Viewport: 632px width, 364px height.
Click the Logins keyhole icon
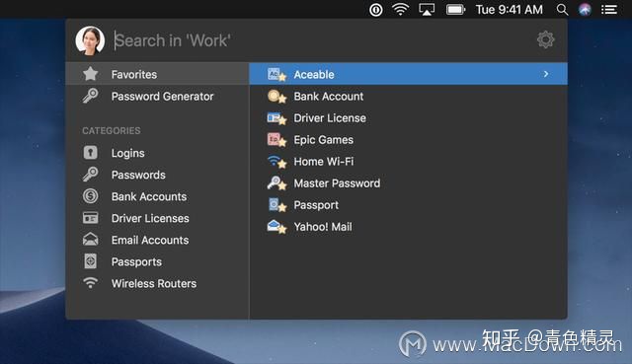point(90,153)
